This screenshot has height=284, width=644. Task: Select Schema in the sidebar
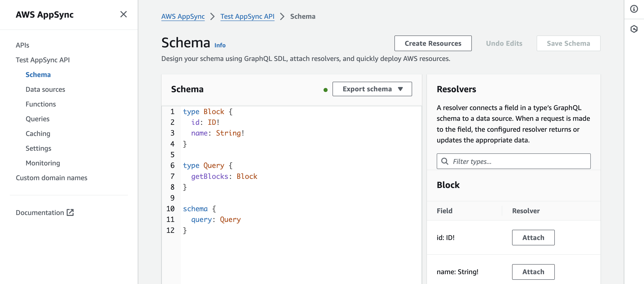pyautogui.click(x=38, y=75)
